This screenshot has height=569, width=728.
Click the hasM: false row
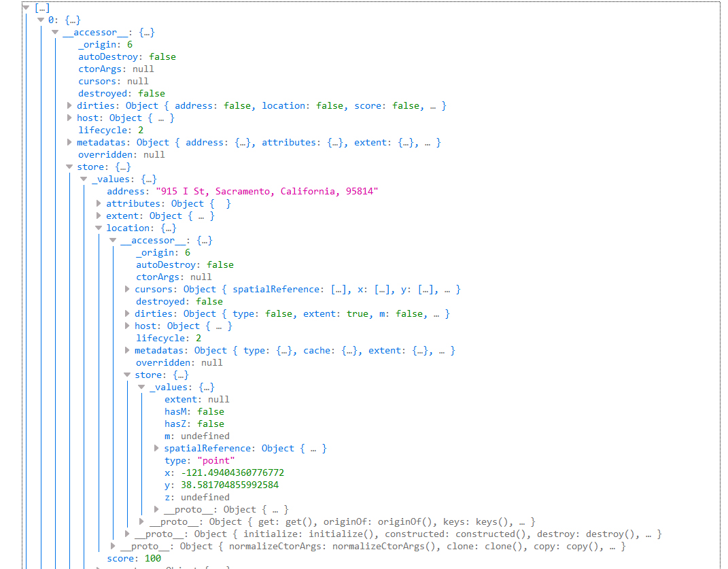(194, 411)
